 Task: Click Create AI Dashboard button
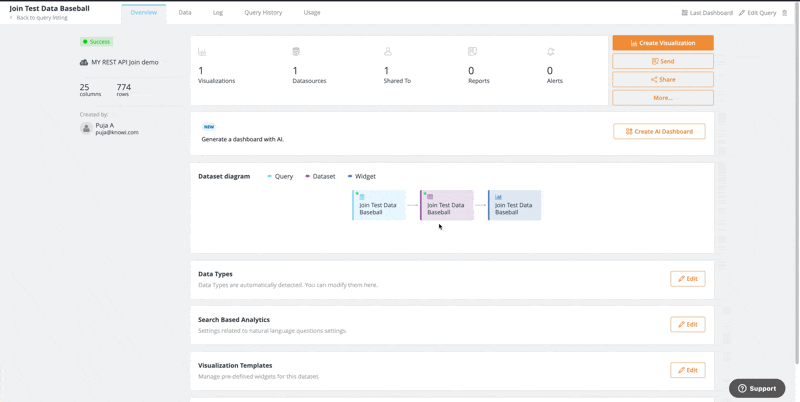[x=659, y=131]
